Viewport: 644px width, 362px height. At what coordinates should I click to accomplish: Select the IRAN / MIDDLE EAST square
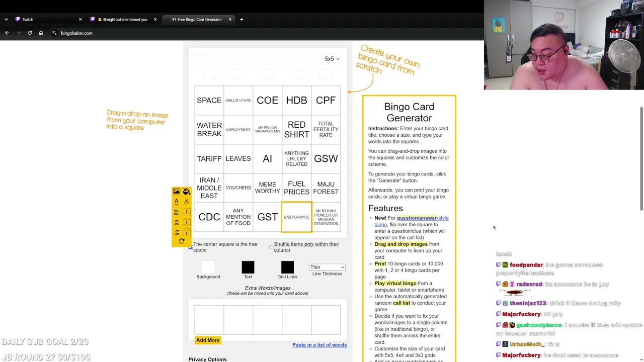pos(209,188)
